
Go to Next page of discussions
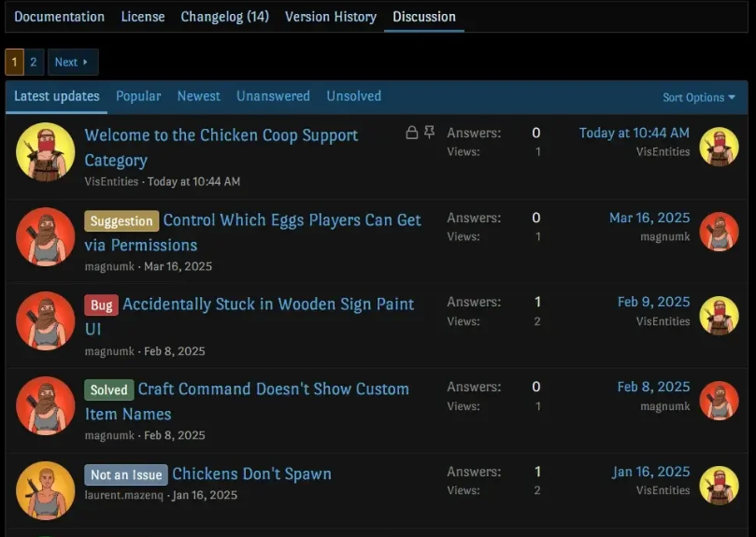pyautogui.click(x=72, y=63)
